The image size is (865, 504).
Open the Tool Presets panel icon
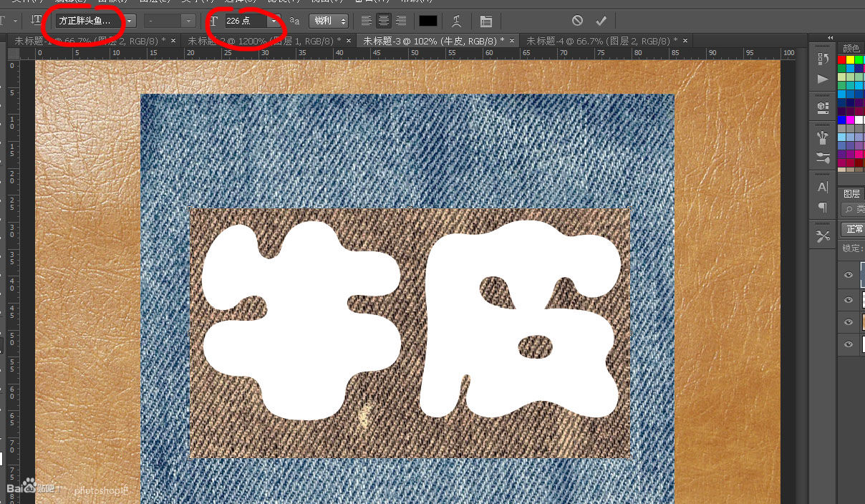(823, 236)
